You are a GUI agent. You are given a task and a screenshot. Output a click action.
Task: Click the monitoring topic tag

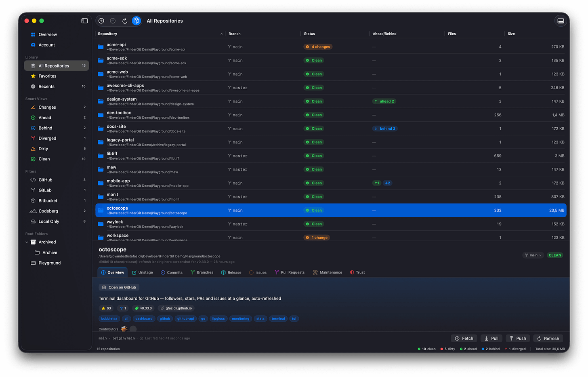coord(241,319)
